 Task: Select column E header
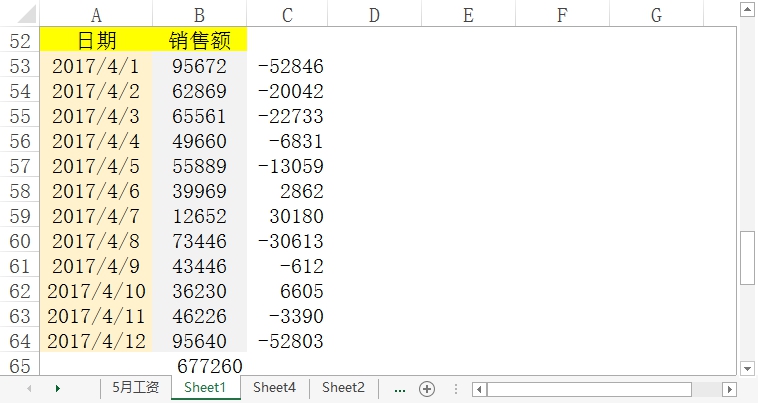(x=468, y=15)
